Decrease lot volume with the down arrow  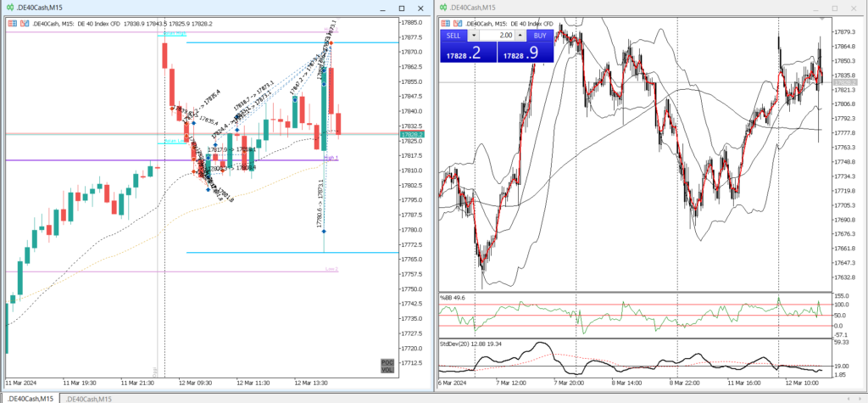pos(475,36)
